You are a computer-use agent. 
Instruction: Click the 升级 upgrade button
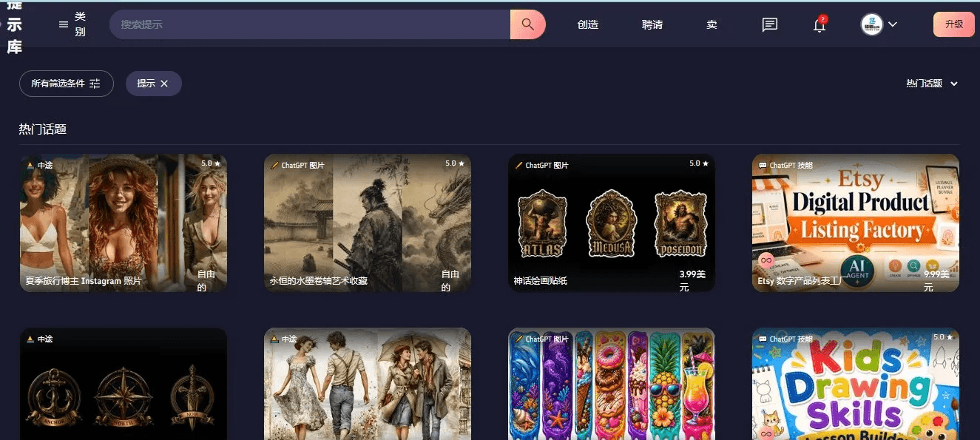[954, 24]
